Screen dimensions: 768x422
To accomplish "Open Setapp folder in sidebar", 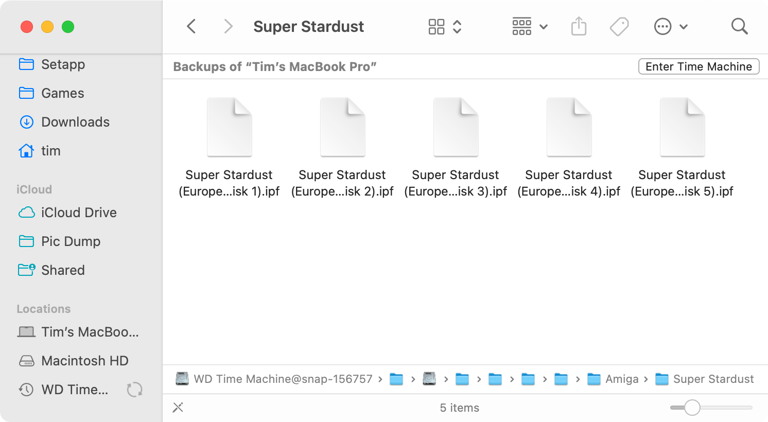I will [x=51, y=64].
